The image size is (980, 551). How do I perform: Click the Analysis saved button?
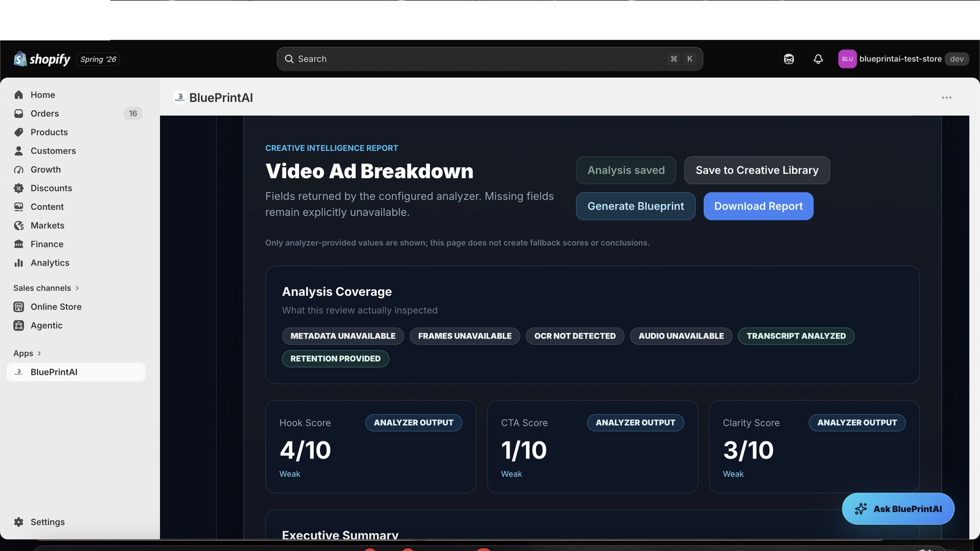[x=626, y=170]
